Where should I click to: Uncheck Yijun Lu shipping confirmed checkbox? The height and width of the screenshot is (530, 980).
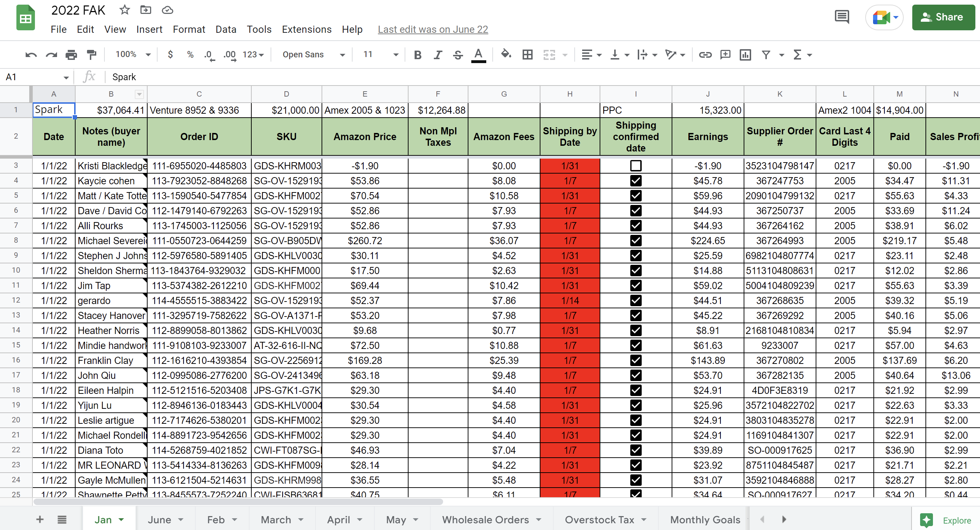click(636, 405)
